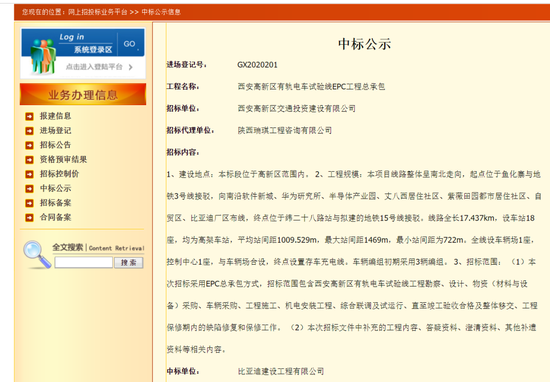Click the 系统登录区 login label
Image resolution: width=550 pixels, height=382 pixels.
[x=93, y=50]
